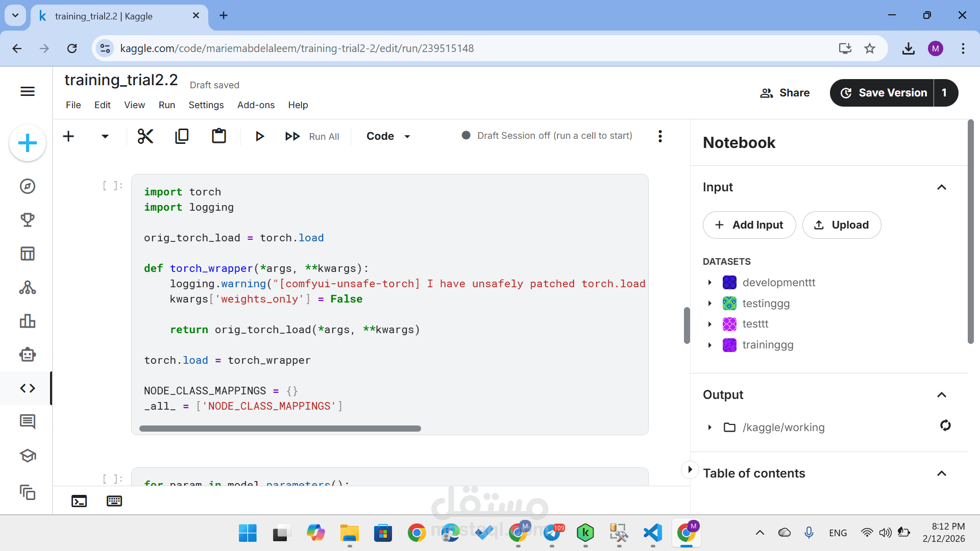Open Competitions trophy icon in left sidebar
The image size is (980, 551).
coord(28,220)
